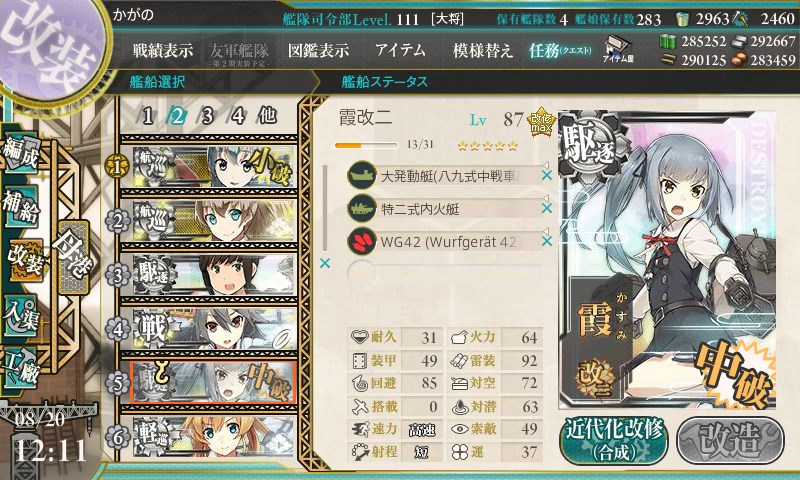Viewport: 800px width, 480px height.
Task: Remove the 大発動艇 equipment with its X
Action: coord(547,175)
